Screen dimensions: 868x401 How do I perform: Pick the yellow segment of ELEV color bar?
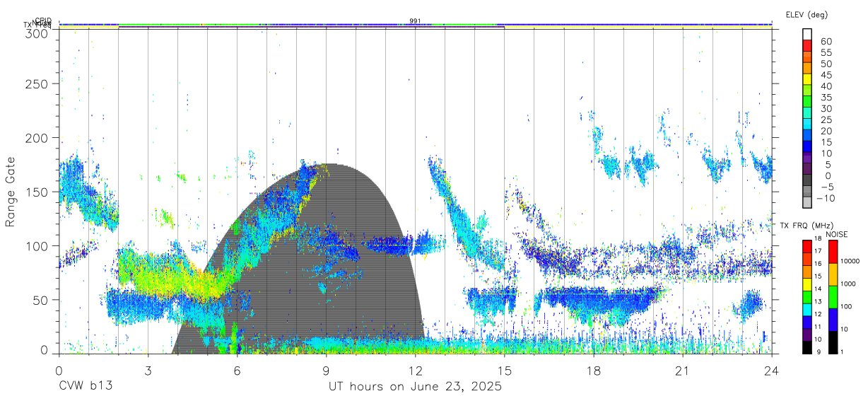click(x=808, y=80)
